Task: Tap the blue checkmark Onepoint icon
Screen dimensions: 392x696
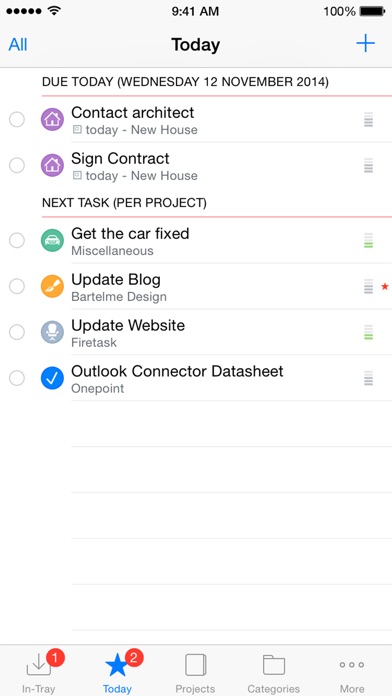Action: pos(52,379)
